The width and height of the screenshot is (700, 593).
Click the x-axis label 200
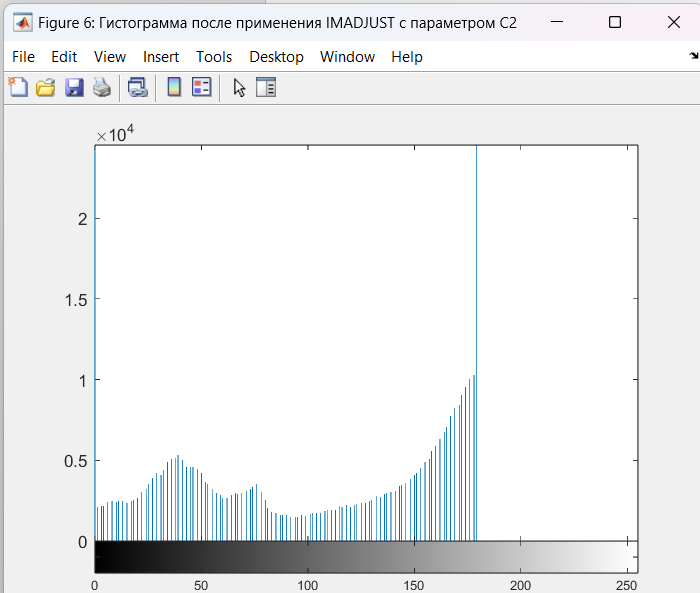click(521, 585)
